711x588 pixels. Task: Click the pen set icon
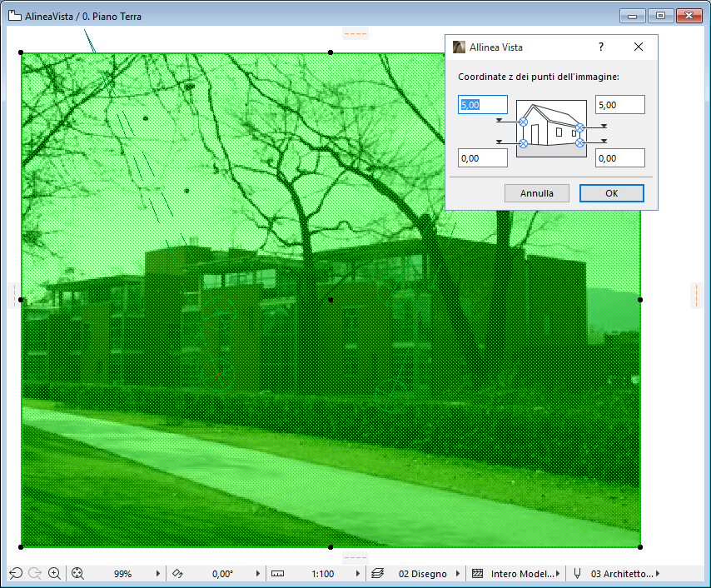tap(577, 574)
